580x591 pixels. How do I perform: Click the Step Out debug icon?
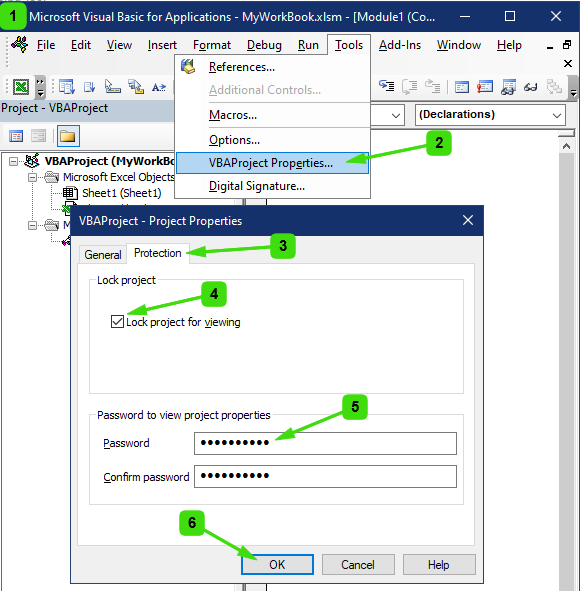[x=433, y=86]
